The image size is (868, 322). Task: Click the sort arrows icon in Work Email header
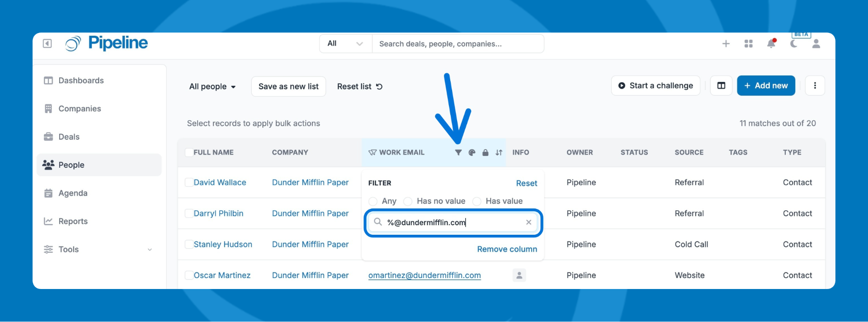(499, 153)
